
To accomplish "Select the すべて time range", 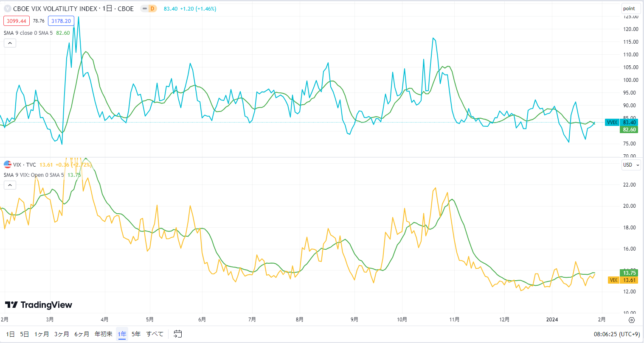I will point(155,334).
